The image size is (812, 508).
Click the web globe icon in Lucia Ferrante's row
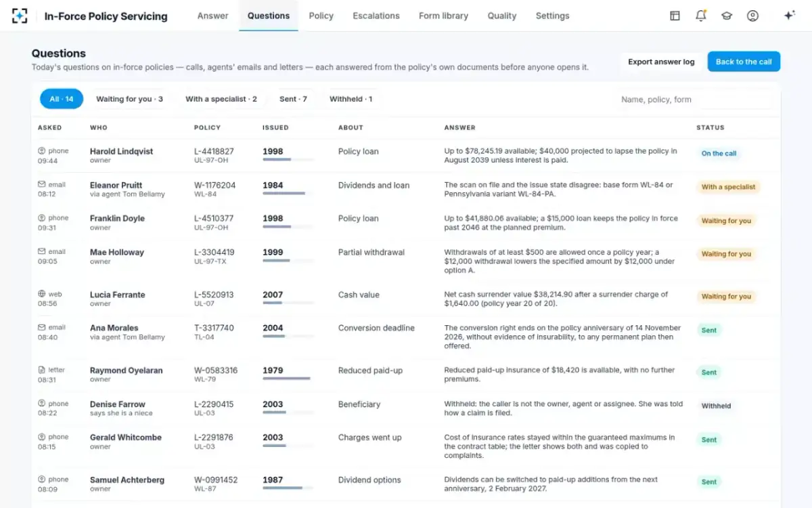click(x=41, y=294)
